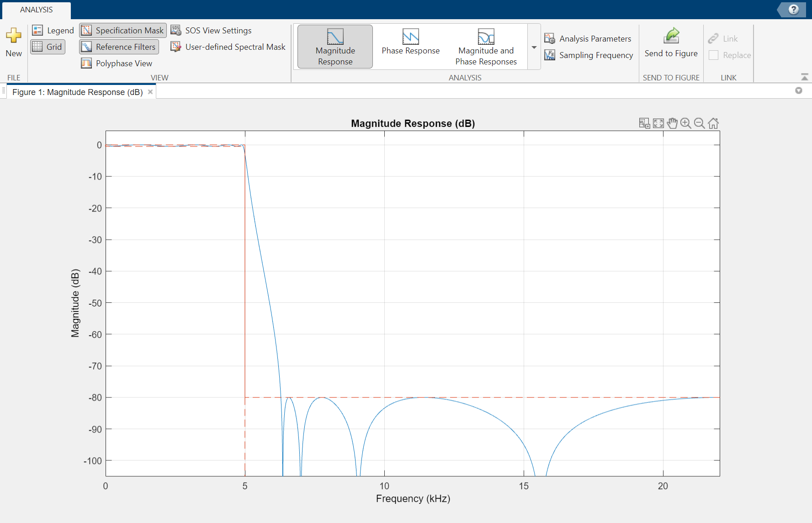Expand the analysis gallery dropdown arrow

(534, 47)
